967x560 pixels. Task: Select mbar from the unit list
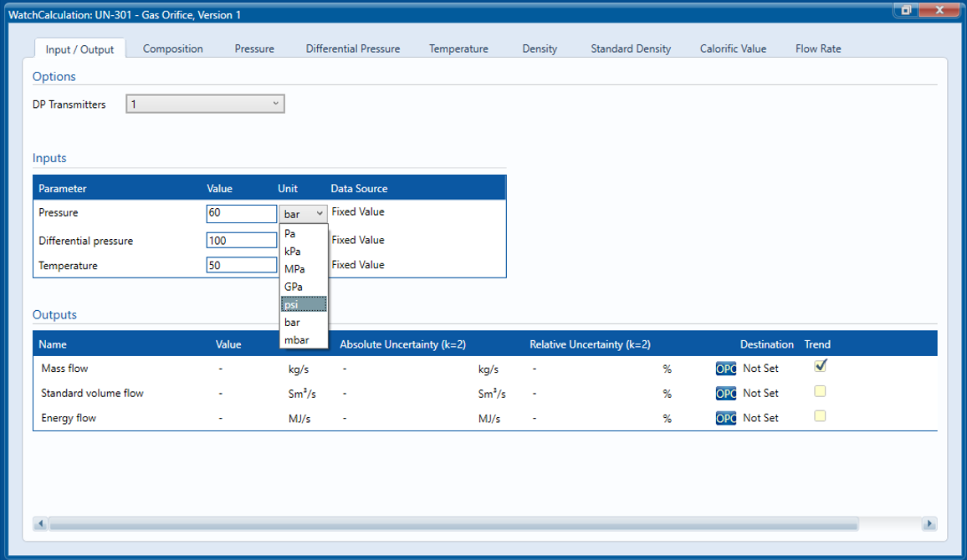click(x=304, y=340)
